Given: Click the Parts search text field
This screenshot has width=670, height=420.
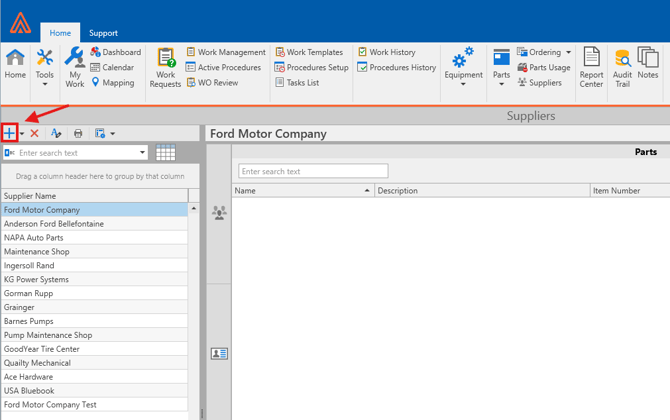Looking at the screenshot, I should [x=312, y=171].
